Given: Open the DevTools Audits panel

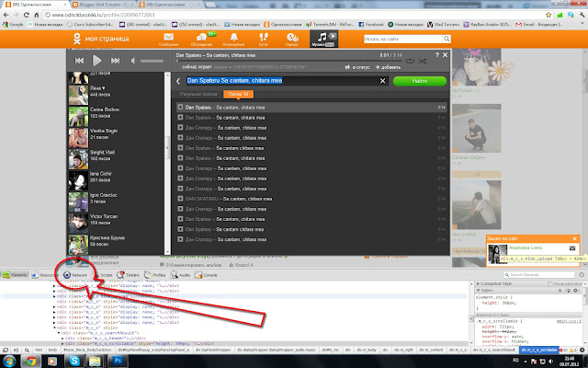Looking at the screenshot, I should pos(180,275).
